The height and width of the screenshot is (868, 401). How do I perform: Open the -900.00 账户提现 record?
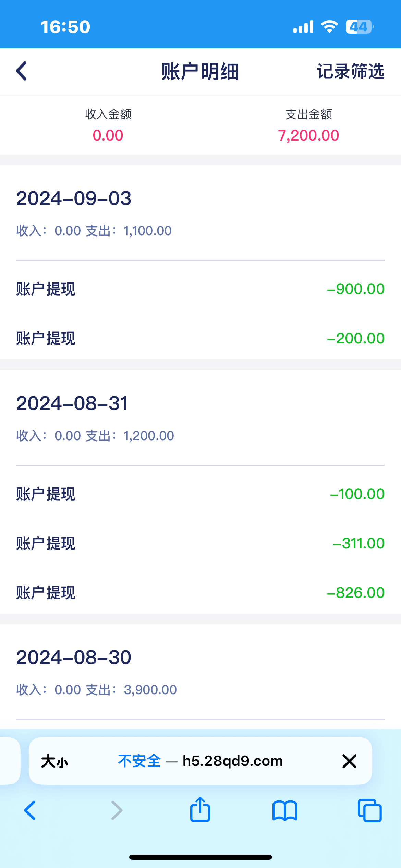pyautogui.click(x=200, y=289)
